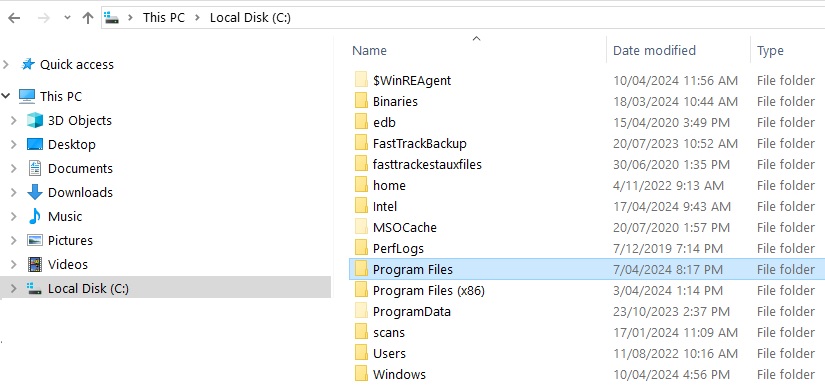Image resolution: width=825 pixels, height=389 pixels.
Task: Click the Documents icon in sidebar
Action: pyautogui.click(x=35, y=168)
